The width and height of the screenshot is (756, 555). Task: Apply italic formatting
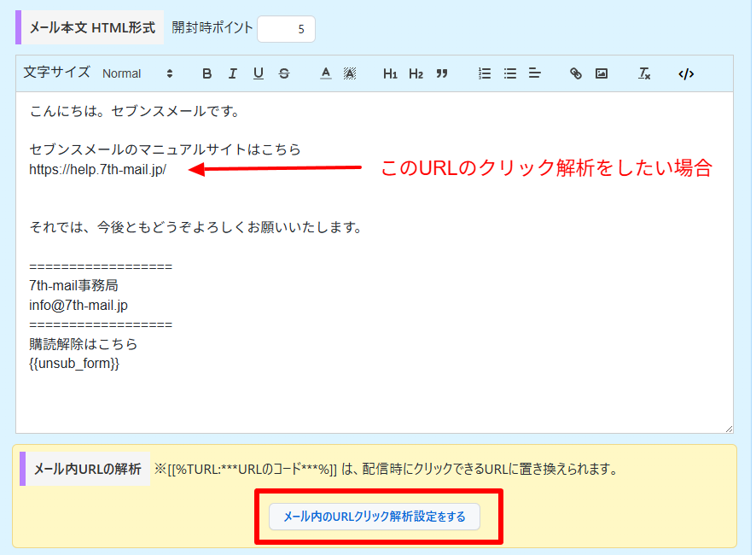[232, 73]
